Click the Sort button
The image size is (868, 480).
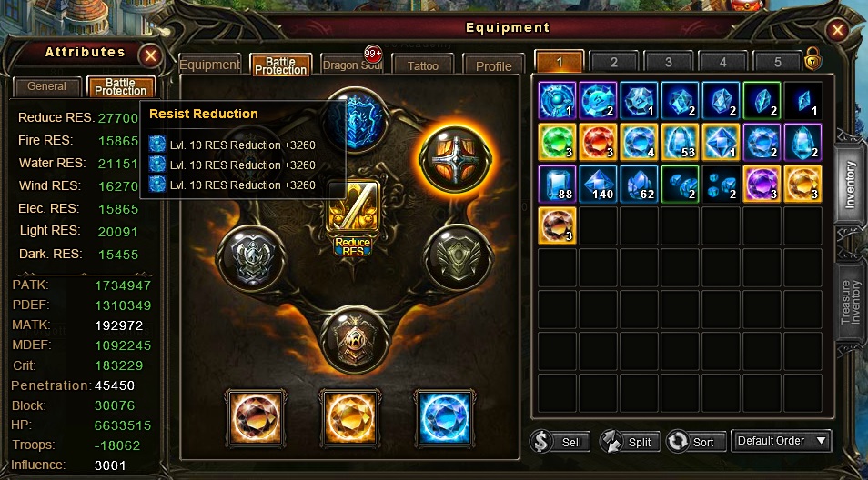point(696,442)
